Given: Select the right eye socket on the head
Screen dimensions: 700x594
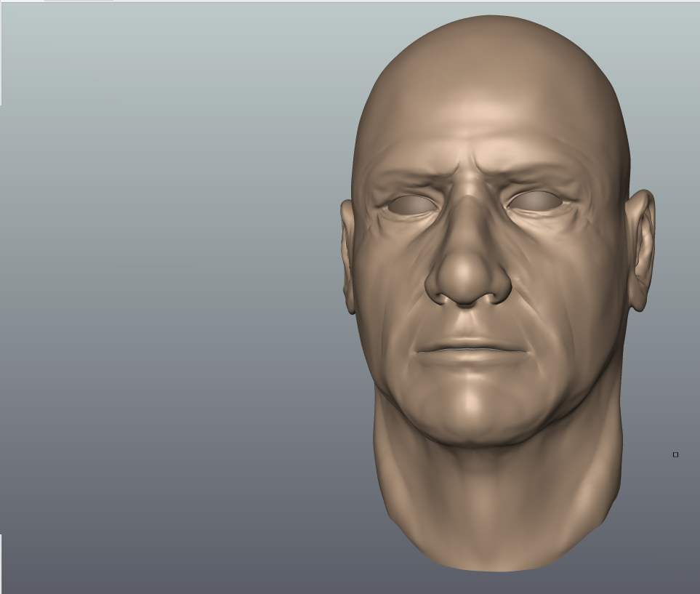Looking at the screenshot, I should tap(536, 201).
